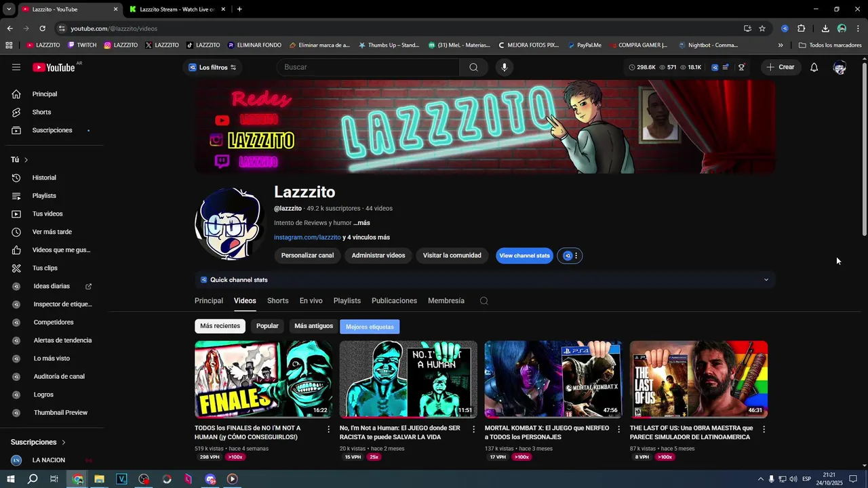Switch to the Publicaciones tab

394,301
